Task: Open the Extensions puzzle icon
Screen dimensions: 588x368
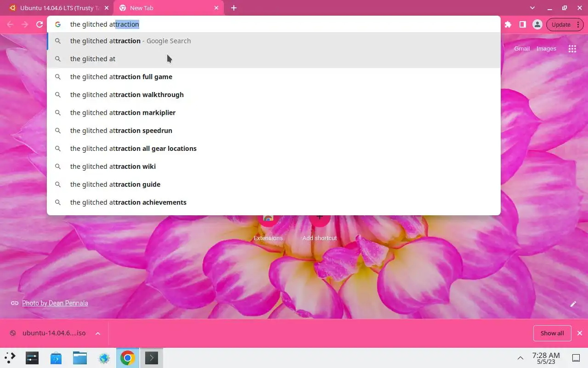Action: (508, 24)
